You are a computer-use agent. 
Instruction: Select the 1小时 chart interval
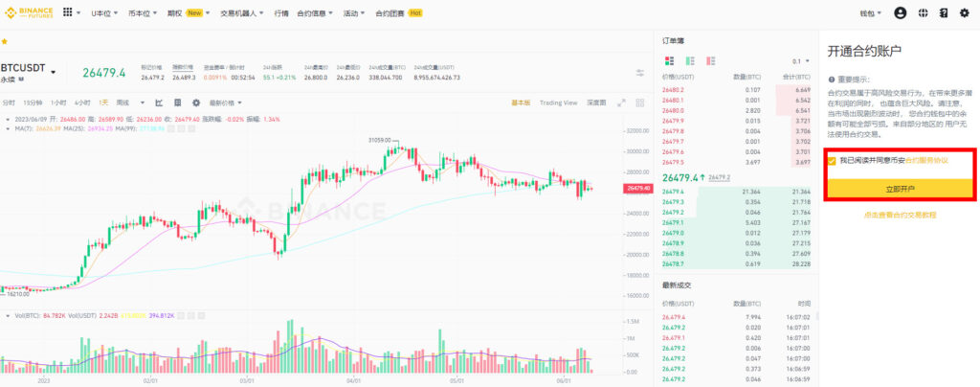pos(58,102)
